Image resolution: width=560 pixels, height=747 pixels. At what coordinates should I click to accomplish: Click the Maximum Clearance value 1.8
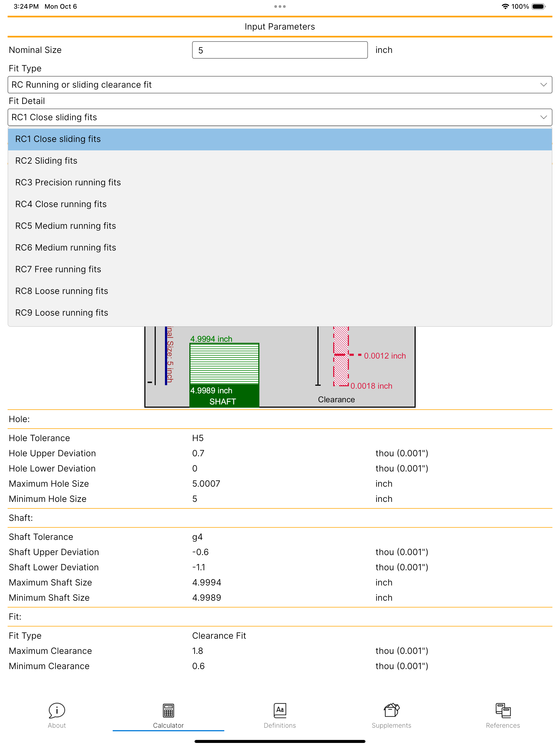(x=198, y=651)
